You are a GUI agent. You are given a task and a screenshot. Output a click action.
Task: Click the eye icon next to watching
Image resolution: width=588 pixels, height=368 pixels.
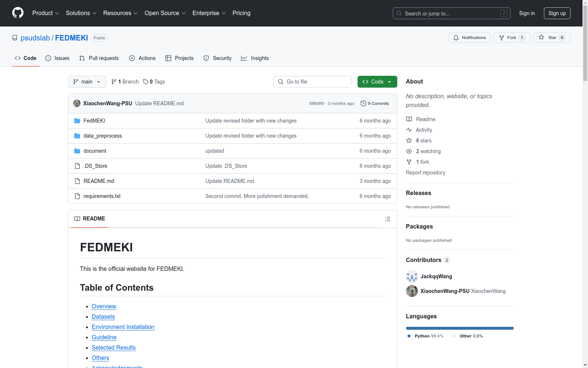pyautogui.click(x=409, y=151)
